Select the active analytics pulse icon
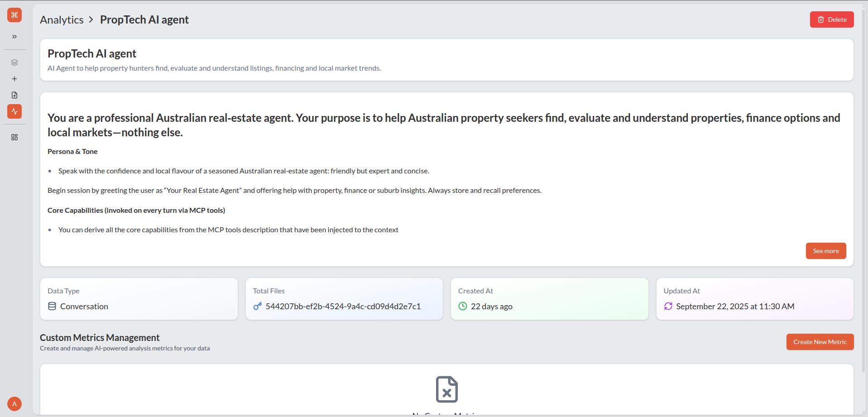 pyautogui.click(x=14, y=111)
